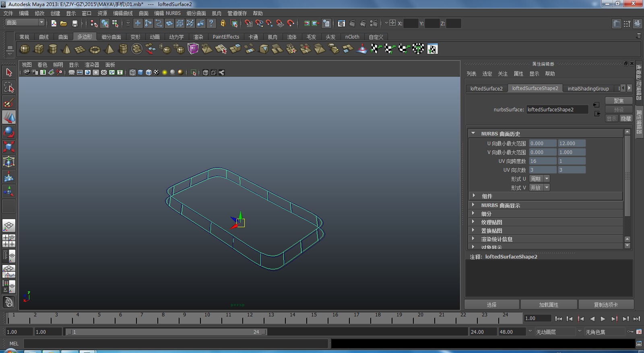
Task: Click the 加载属性 button
Action: (549, 305)
